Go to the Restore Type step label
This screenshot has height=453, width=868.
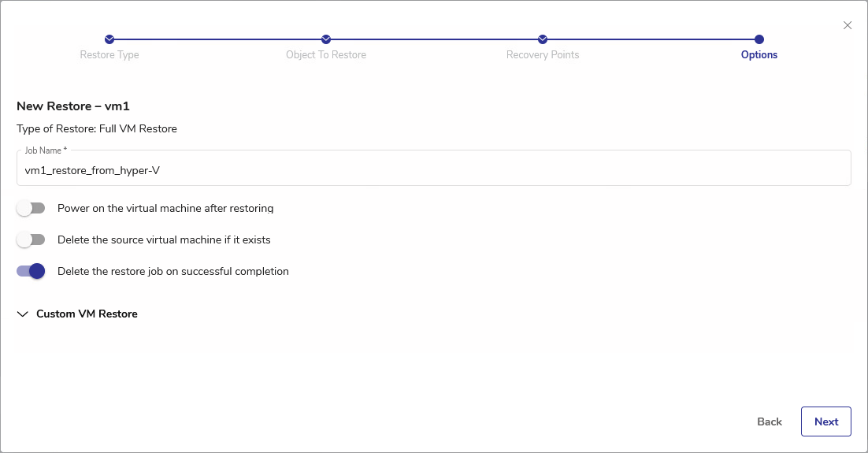[x=109, y=55]
